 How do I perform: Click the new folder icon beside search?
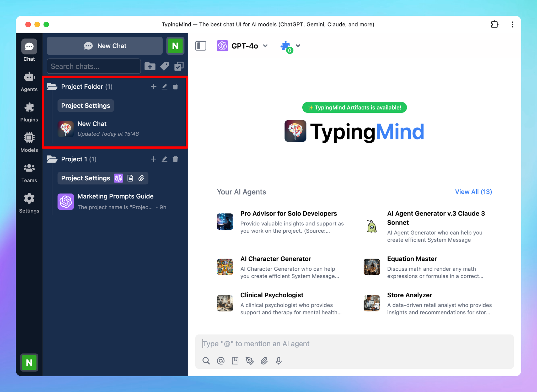tap(150, 66)
